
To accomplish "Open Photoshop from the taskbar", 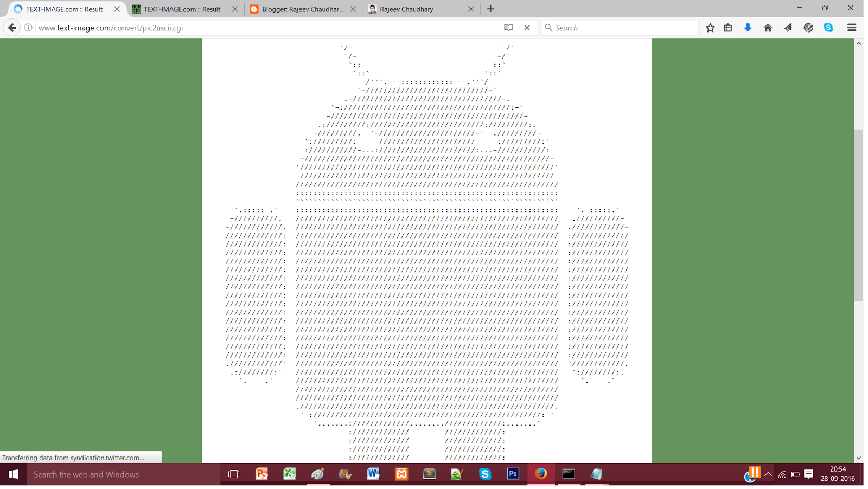I will click(x=513, y=474).
